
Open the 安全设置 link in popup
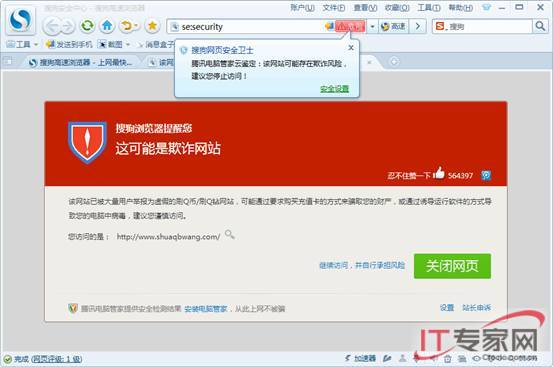[x=334, y=89]
